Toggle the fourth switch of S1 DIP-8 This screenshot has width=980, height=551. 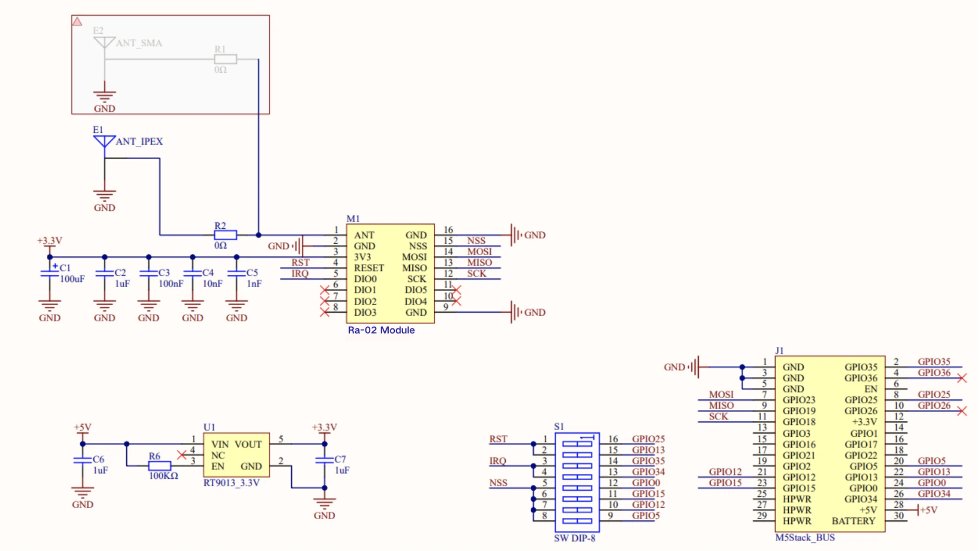point(577,477)
